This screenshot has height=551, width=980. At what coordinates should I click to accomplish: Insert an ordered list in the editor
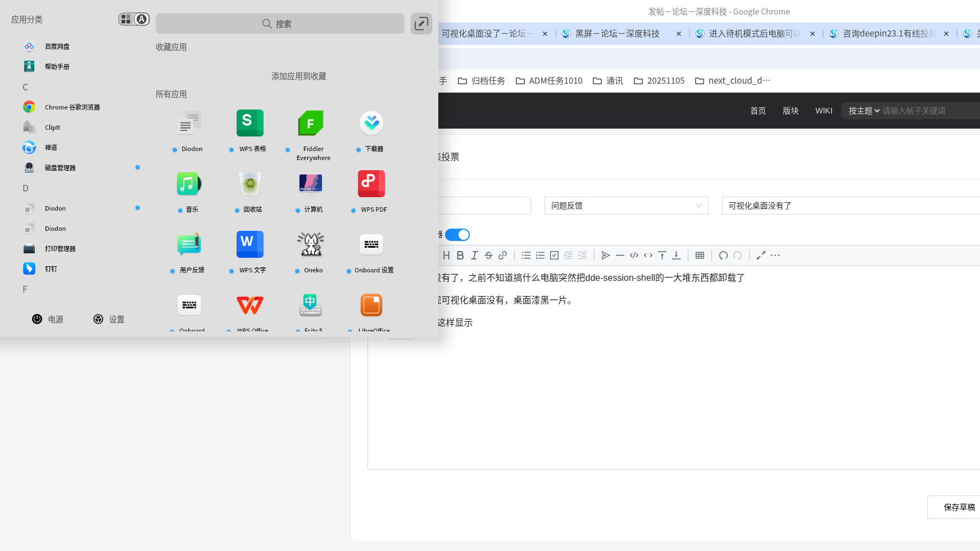pos(540,256)
